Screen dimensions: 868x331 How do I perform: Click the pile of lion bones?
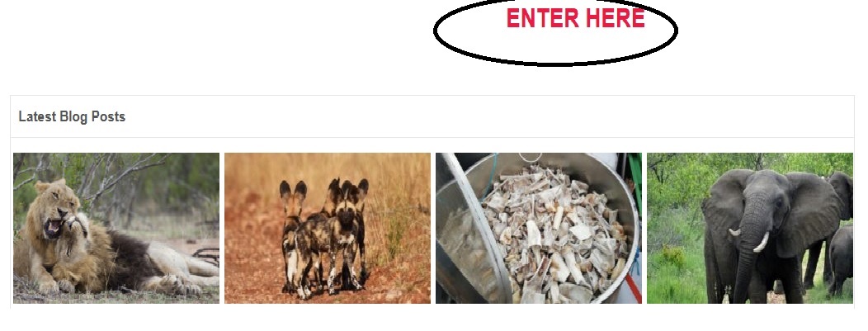[x=556, y=236]
